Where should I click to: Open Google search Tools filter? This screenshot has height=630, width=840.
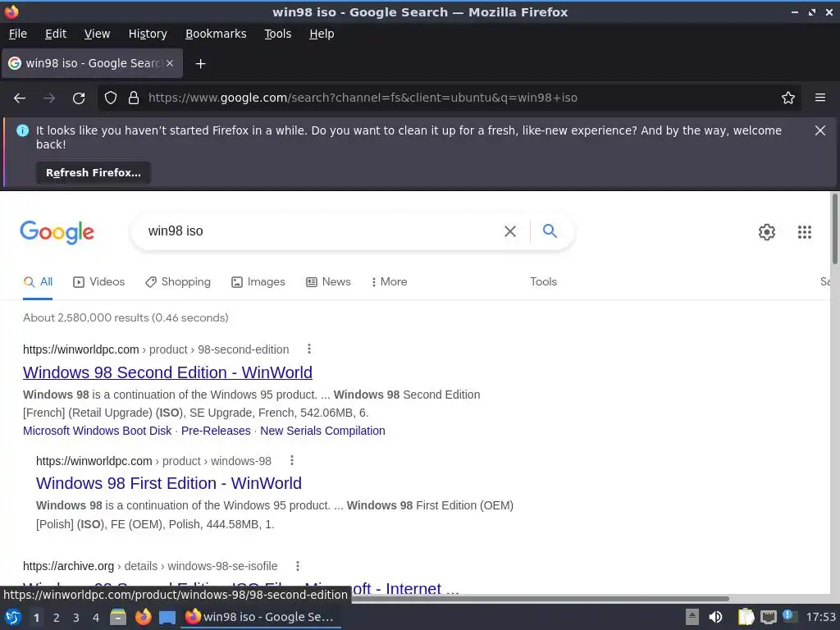click(543, 282)
